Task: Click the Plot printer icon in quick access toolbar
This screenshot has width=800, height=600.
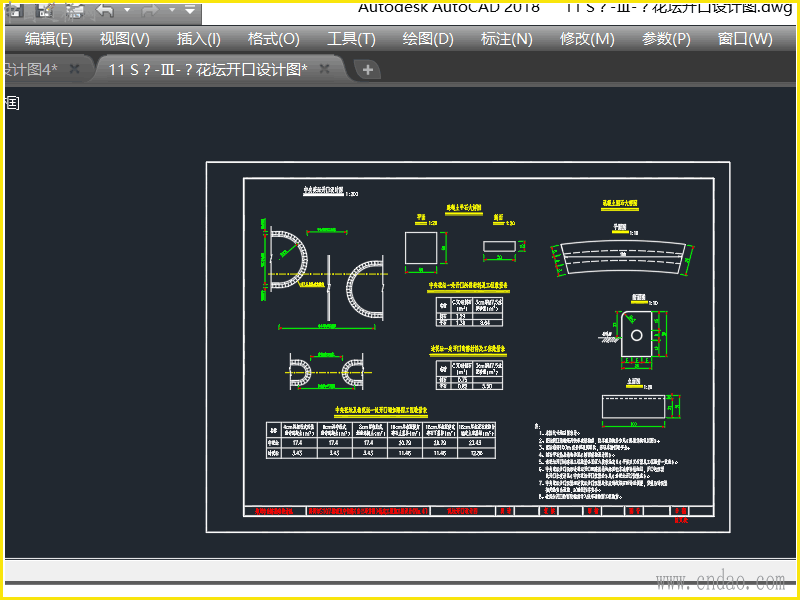Action: [x=74, y=10]
